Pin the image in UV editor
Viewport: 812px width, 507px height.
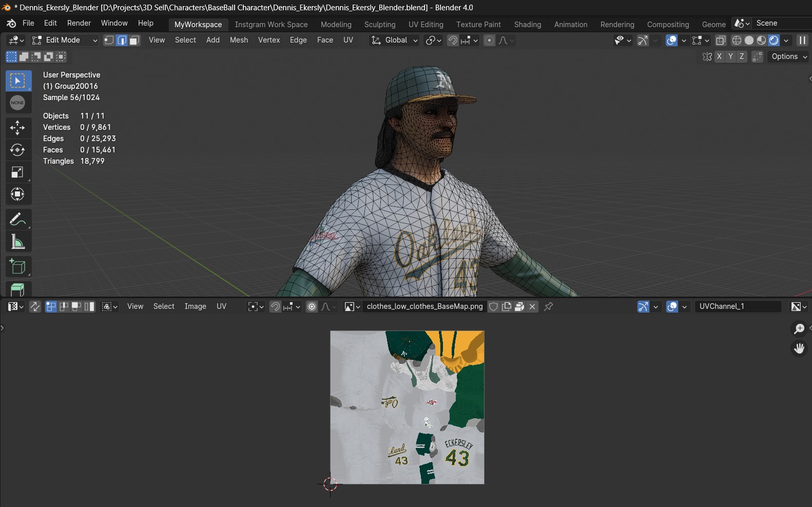click(x=549, y=306)
